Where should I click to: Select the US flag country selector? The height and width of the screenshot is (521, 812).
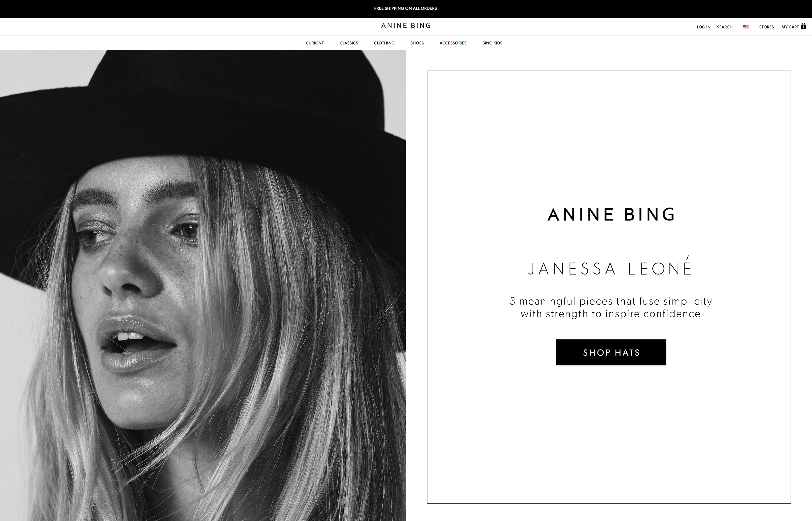click(x=746, y=27)
